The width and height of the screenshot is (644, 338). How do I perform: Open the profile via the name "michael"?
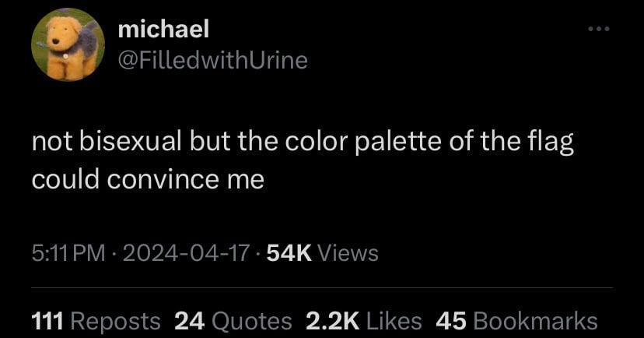click(x=163, y=30)
